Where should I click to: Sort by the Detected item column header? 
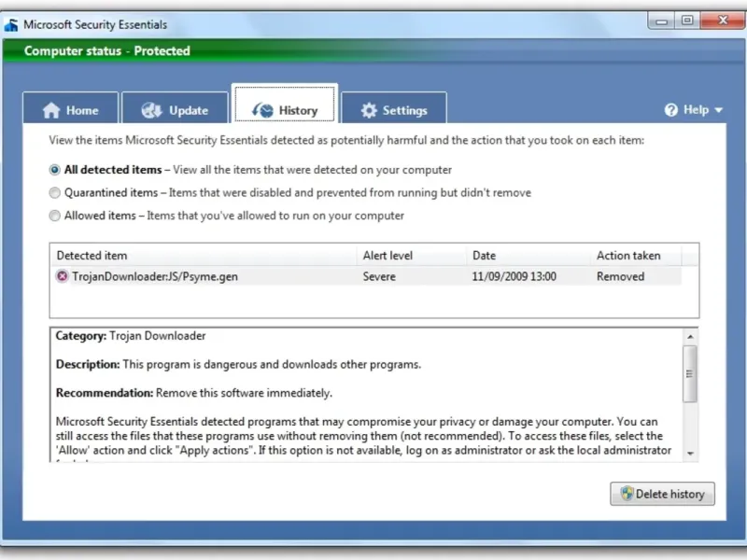204,255
